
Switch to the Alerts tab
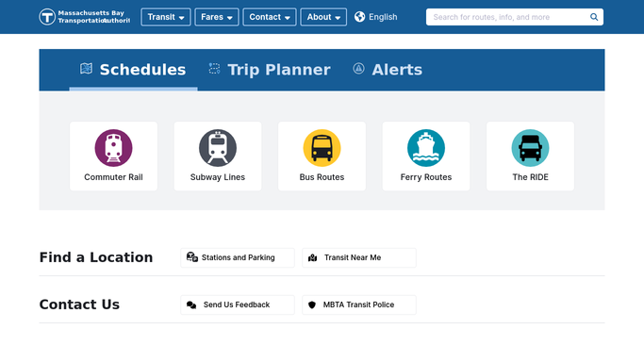[x=388, y=70]
